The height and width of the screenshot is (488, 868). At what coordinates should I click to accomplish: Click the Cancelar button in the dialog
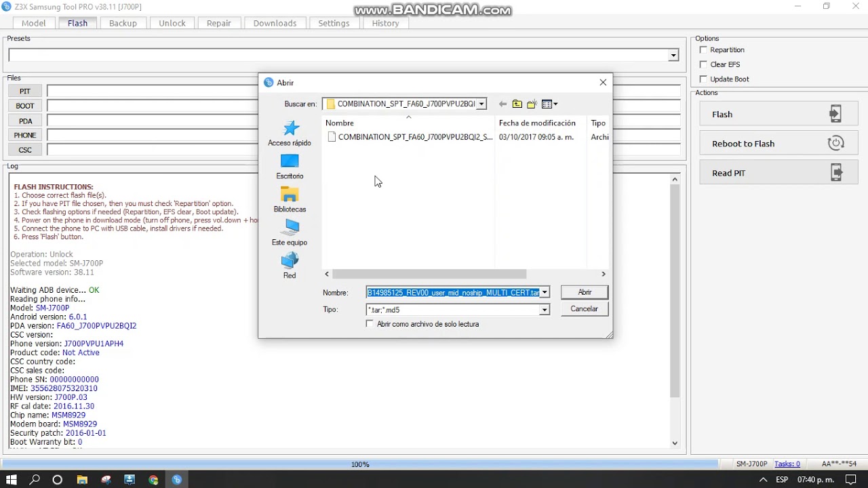tap(585, 309)
